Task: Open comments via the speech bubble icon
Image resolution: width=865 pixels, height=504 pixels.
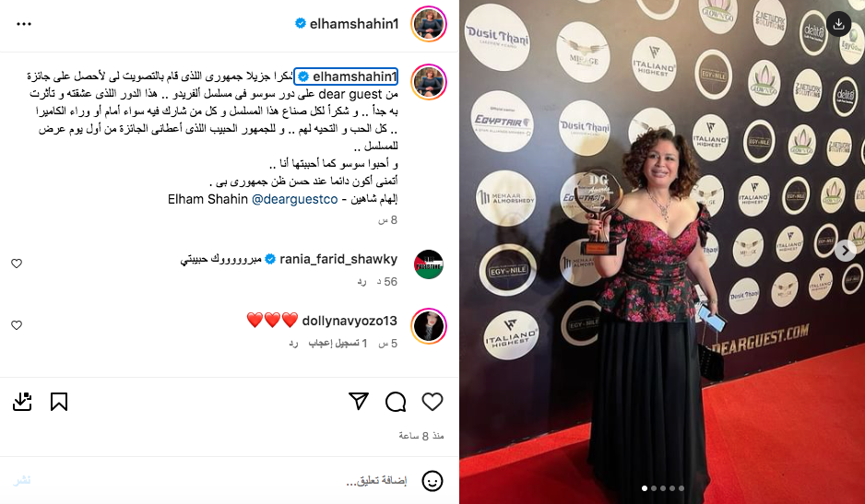Action: (396, 402)
